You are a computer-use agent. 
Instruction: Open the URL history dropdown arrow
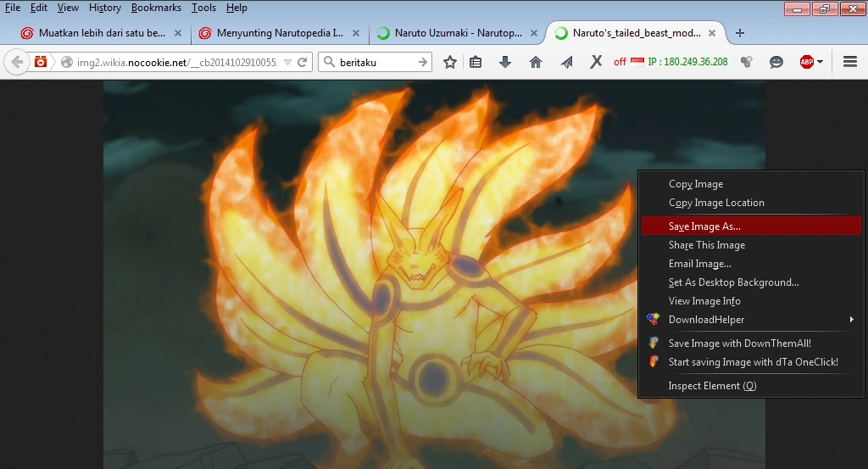(287, 62)
